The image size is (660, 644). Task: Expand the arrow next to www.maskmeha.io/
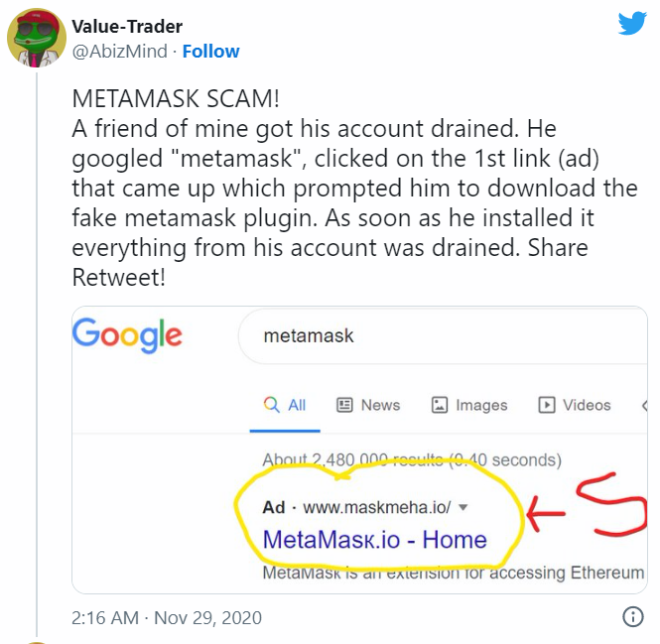tap(463, 508)
